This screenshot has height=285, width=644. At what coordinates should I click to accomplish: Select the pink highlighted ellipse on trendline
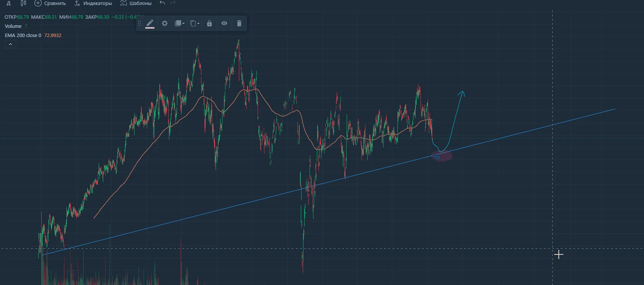tap(442, 156)
